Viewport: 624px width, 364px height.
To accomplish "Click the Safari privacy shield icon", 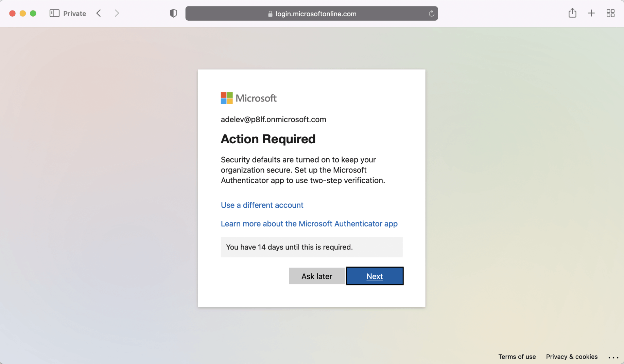I will [x=173, y=13].
